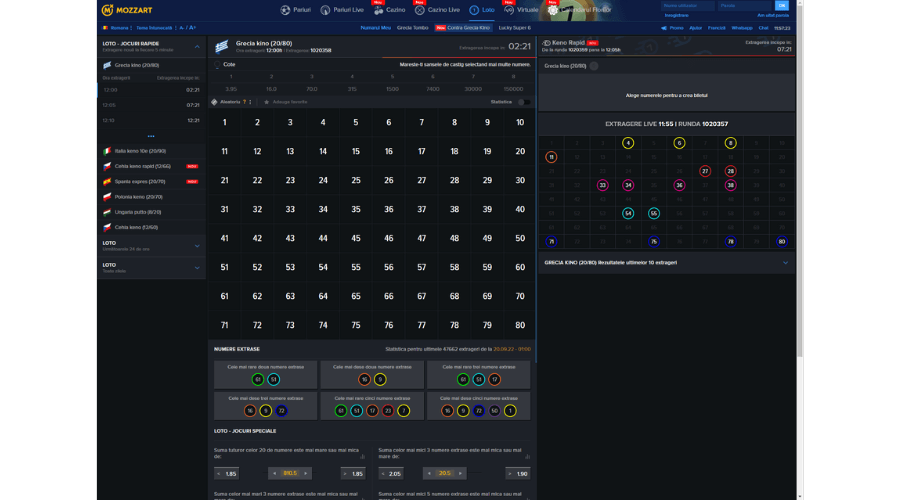Screen dimensions: 900x500
Task: Select the 12:10 draw row
Action: click(152, 120)
